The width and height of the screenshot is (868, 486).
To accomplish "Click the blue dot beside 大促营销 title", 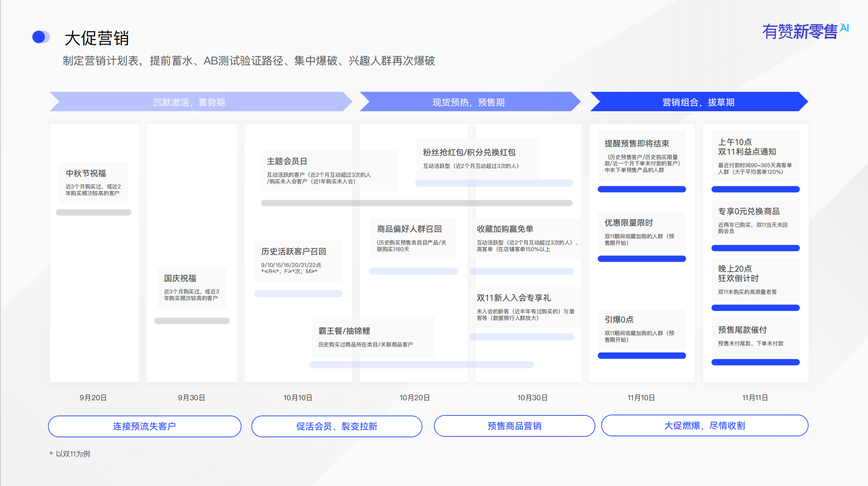I will tap(39, 37).
